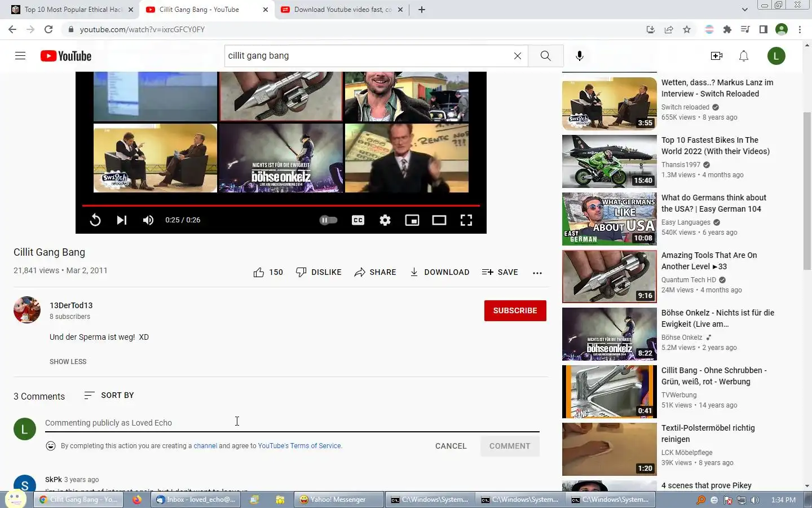Mute the video with the speaker icon
This screenshot has height=508, width=812.
click(x=148, y=220)
